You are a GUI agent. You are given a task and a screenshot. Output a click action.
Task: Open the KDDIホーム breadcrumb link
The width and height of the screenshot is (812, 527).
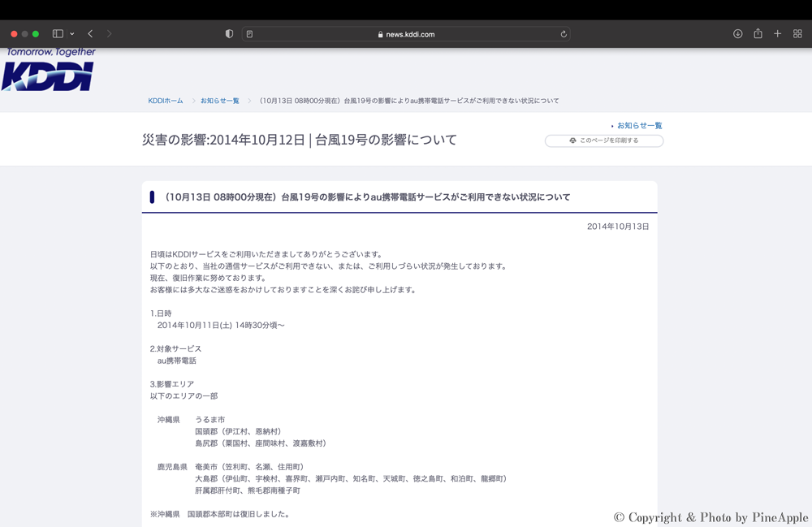click(166, 101)
